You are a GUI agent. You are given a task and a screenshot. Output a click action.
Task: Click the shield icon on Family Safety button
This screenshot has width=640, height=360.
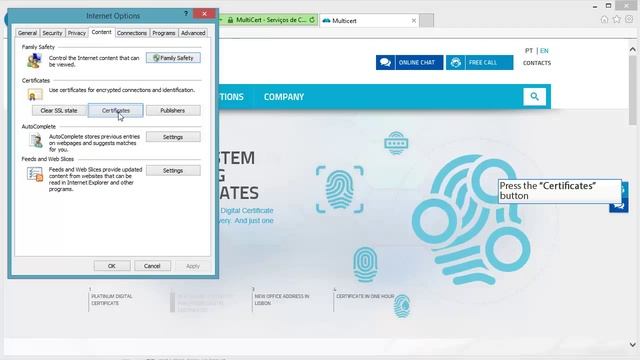156,58
